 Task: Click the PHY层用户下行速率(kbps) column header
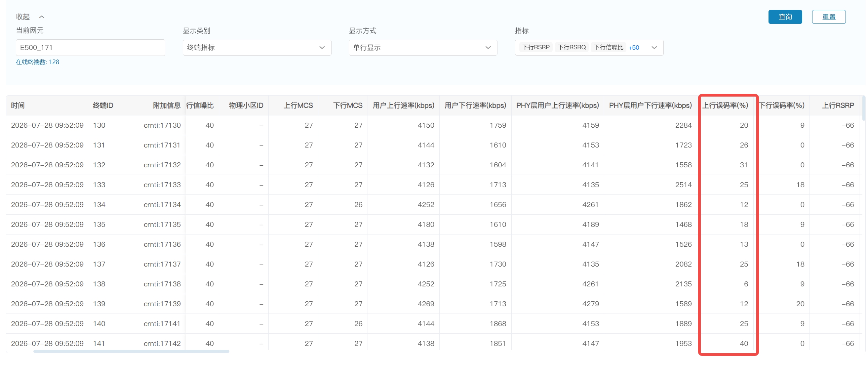(x=650, y=105)
